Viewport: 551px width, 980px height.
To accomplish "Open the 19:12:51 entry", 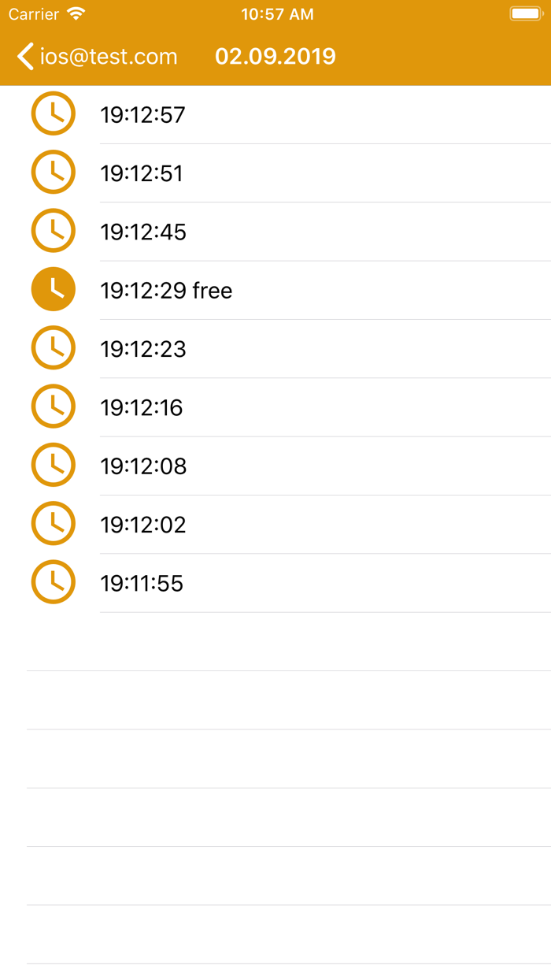I will point(142,173).
